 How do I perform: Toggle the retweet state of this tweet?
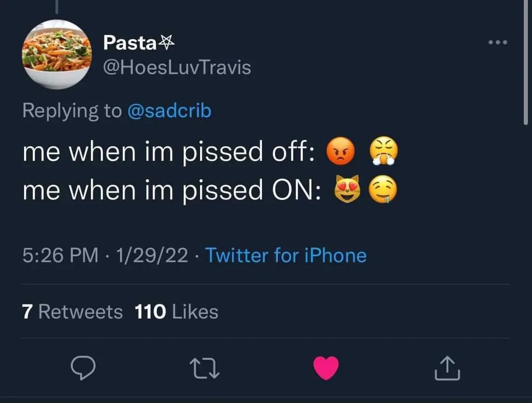coord(204,369)
